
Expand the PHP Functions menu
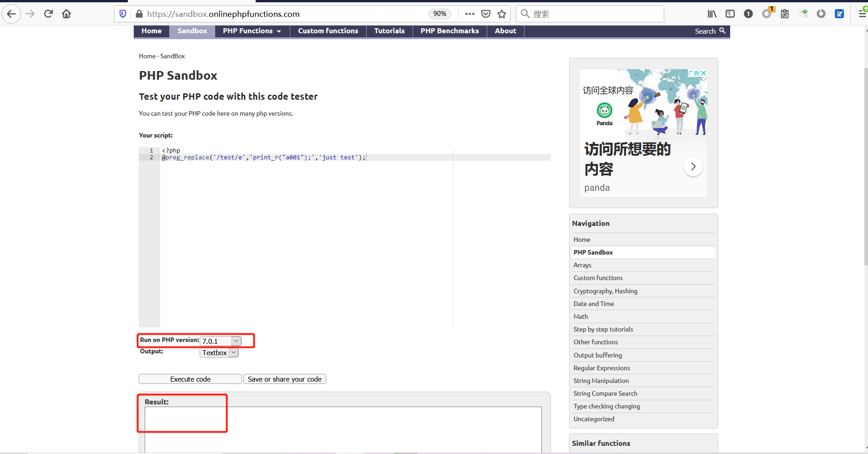[x=251, y=31]
